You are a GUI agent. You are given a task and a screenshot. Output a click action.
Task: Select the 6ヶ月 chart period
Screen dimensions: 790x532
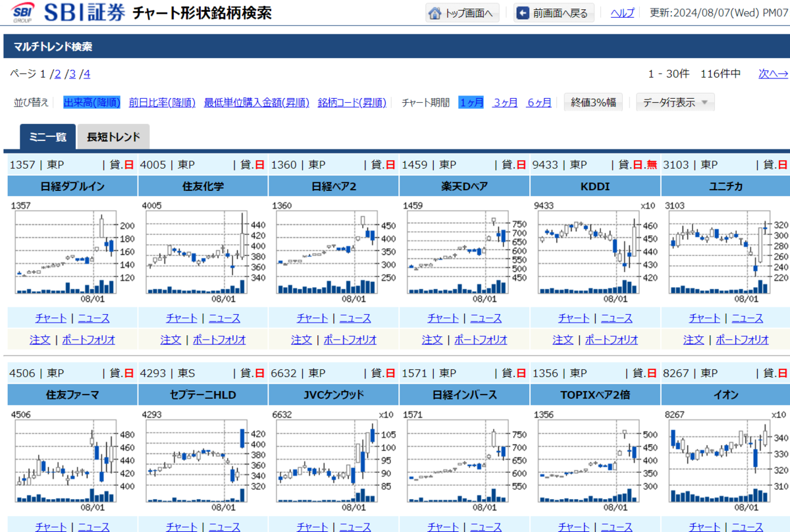539,102
